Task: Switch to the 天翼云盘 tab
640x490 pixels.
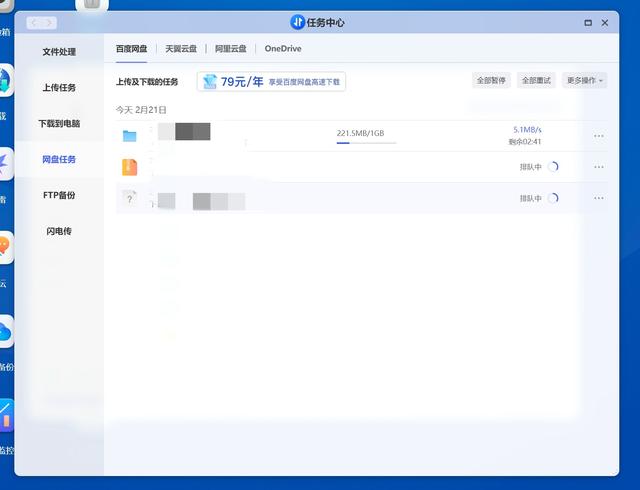Action: coord(181,49)
